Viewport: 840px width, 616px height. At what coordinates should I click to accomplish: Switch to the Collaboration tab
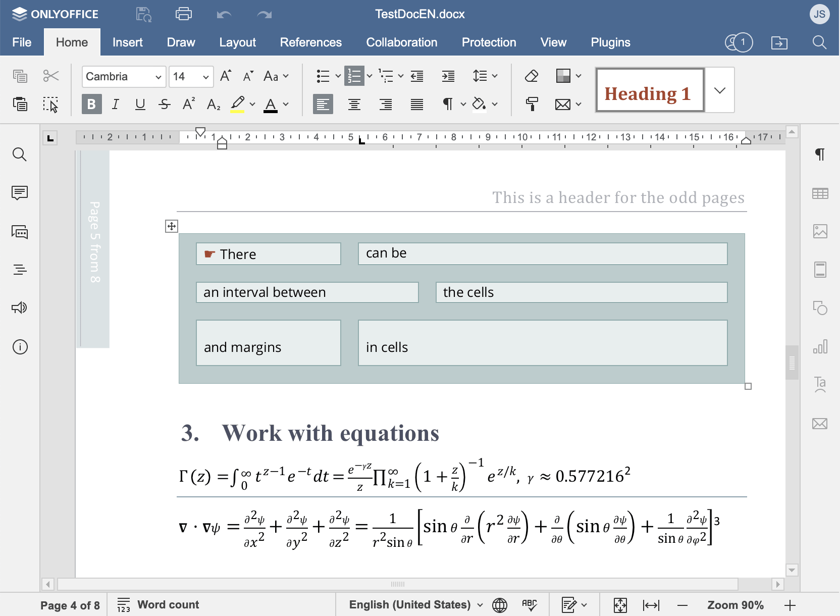402,42
